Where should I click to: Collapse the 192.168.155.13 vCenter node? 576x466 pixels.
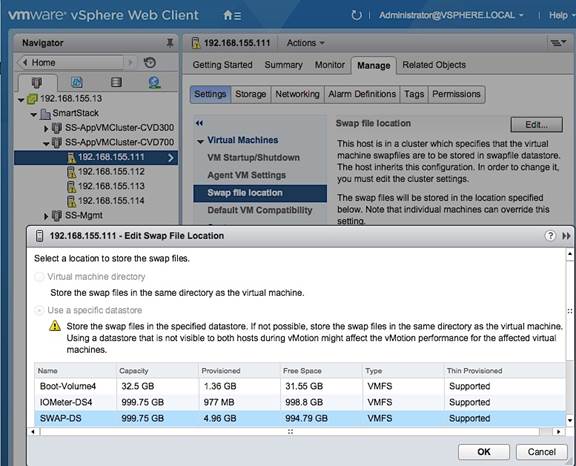click(21, 99)
